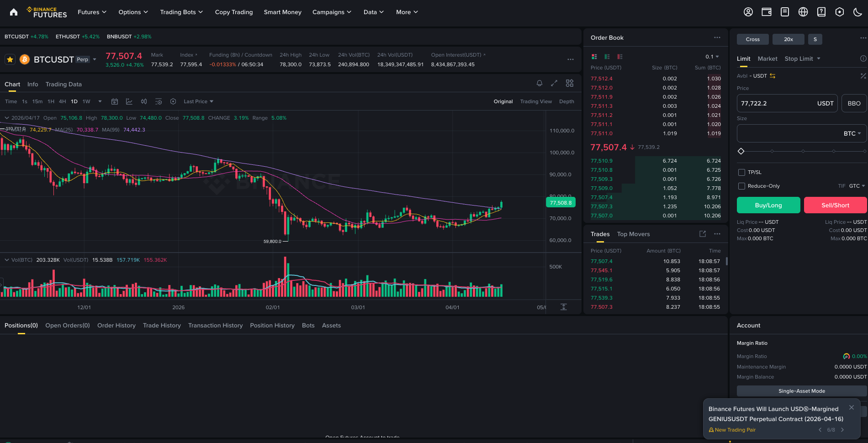
Task: Export trades using the share icon in Trades panel
Action: pyautogui.click(x=702, y=234)
